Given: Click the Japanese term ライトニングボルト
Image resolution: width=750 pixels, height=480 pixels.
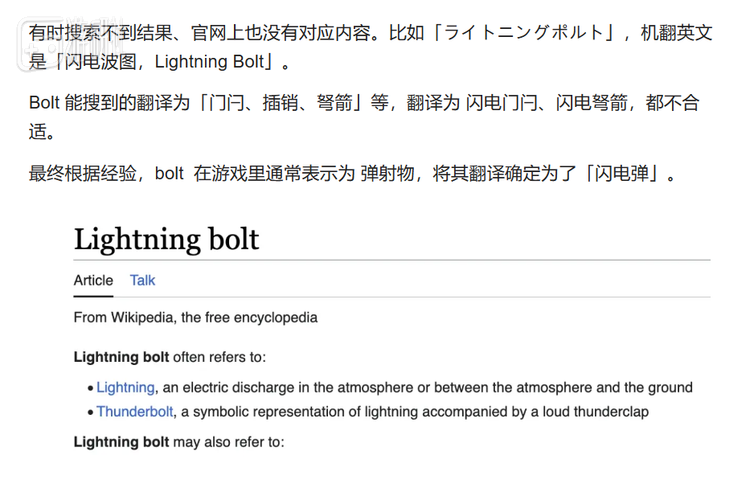Looking at the screenshot, I should (x=523, y=33).
